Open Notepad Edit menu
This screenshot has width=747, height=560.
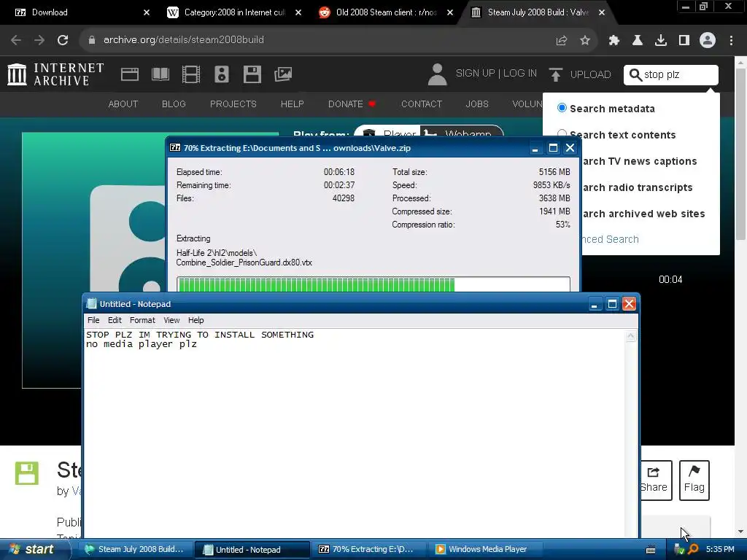[115, 320]
